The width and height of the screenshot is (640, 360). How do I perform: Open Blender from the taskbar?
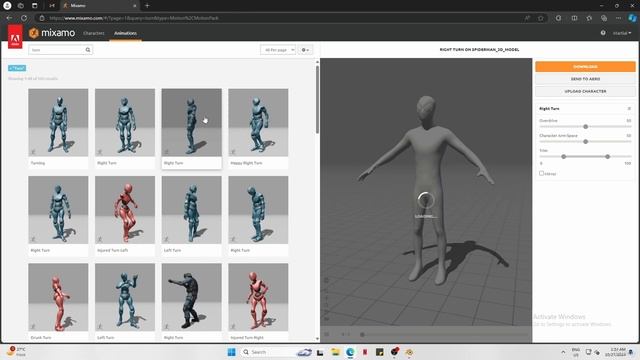(409, 352)
